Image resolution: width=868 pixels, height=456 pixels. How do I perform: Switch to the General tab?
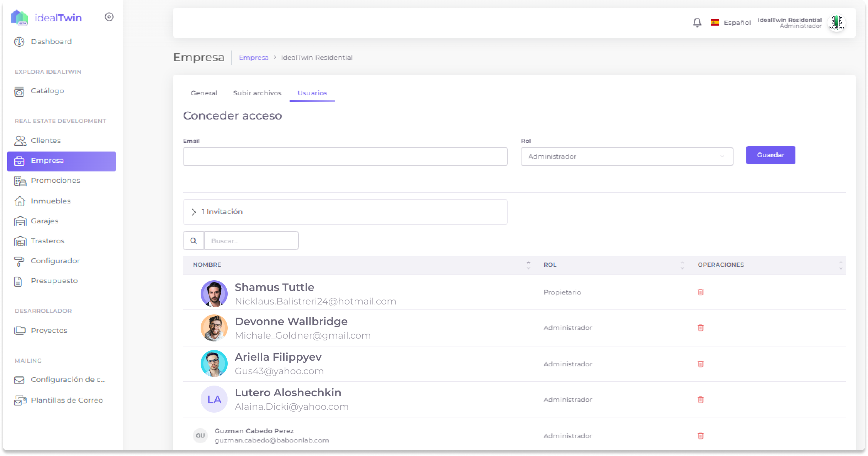tap(204, 93)
